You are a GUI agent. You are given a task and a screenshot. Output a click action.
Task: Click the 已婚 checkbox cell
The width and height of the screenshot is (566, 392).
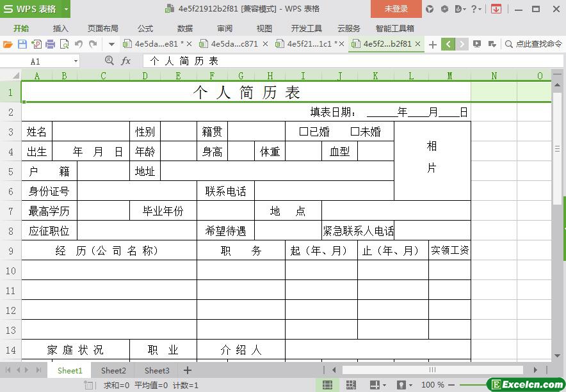pos(314,132)
